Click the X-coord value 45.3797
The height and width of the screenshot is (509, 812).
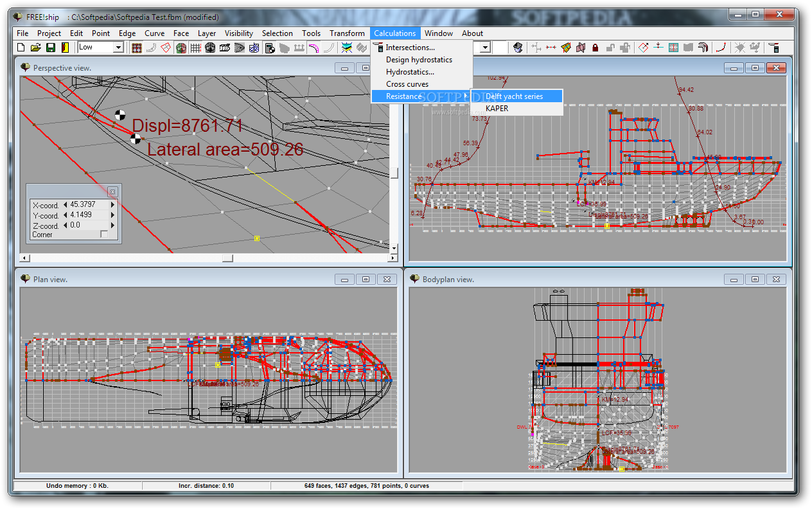89,205
